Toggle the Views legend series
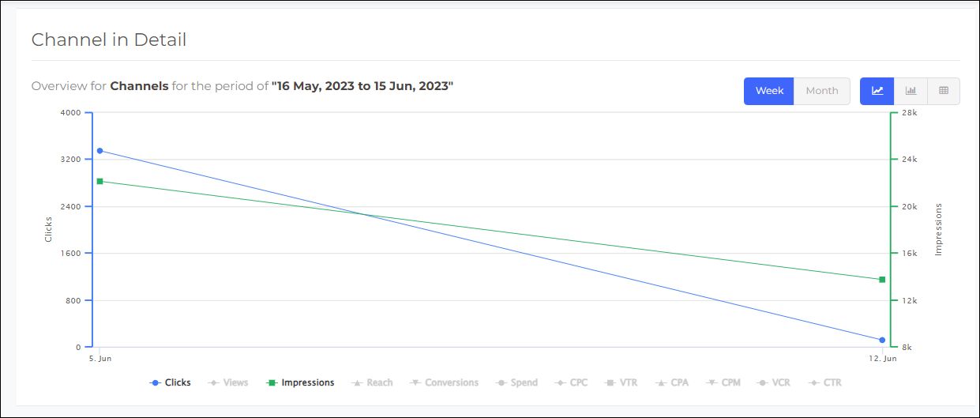Screen dimensions: 980x418 228,382
